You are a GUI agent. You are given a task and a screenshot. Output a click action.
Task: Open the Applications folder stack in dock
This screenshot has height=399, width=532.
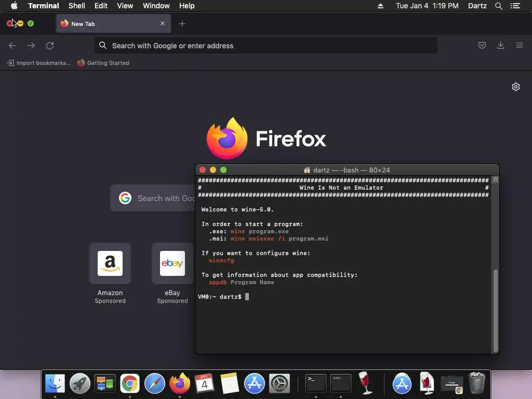[402, 383]
